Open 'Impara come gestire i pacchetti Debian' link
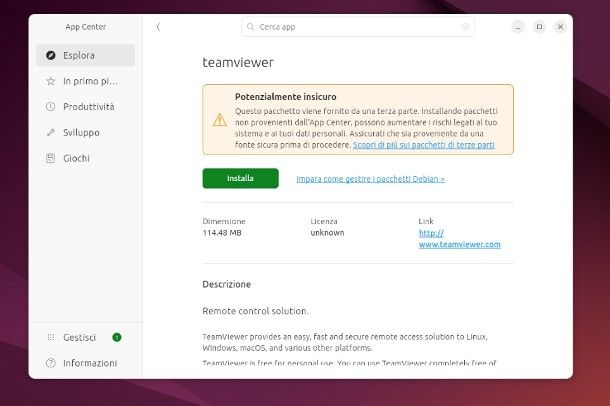 (370, 179)
